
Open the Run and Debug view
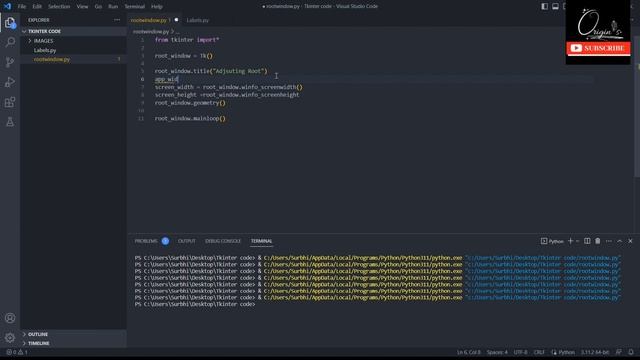coord(10,82)
